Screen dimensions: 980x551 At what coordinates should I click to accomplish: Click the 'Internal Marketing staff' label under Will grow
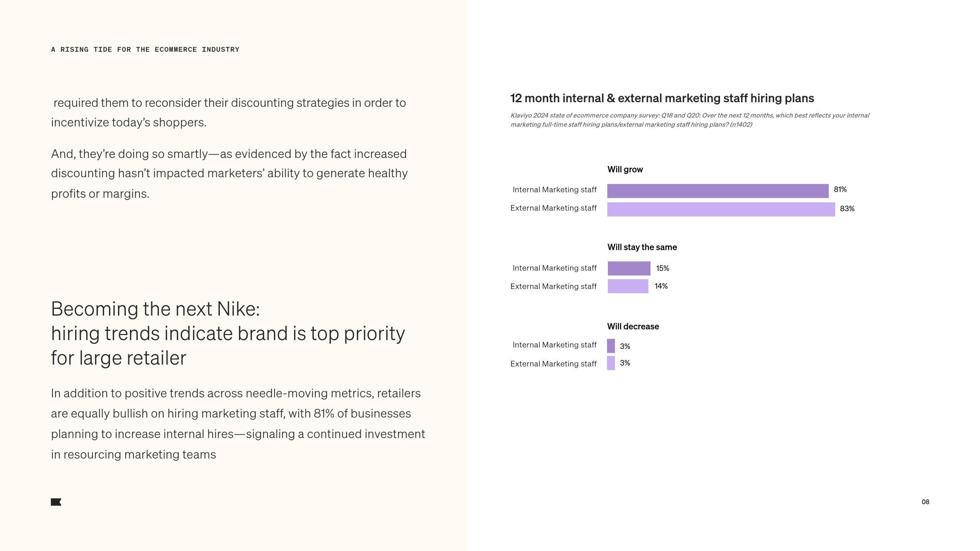[554, 190]
